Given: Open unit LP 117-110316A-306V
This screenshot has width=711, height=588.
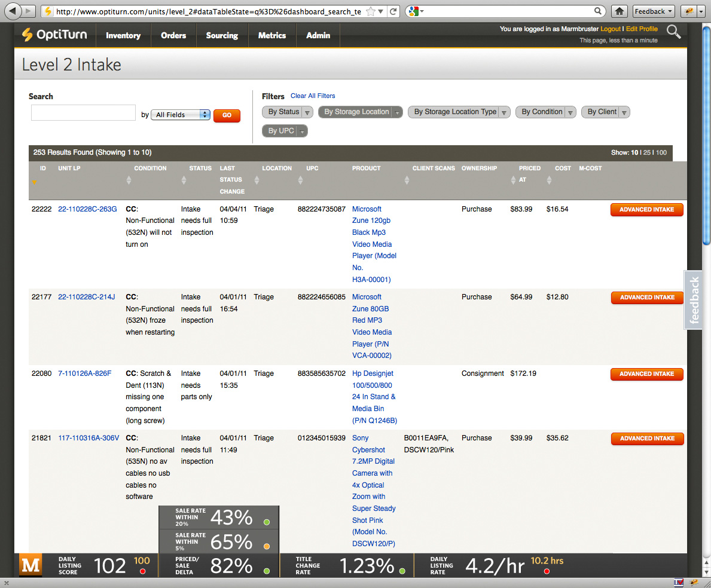Looking at the screenshot, I should (89, 437).
